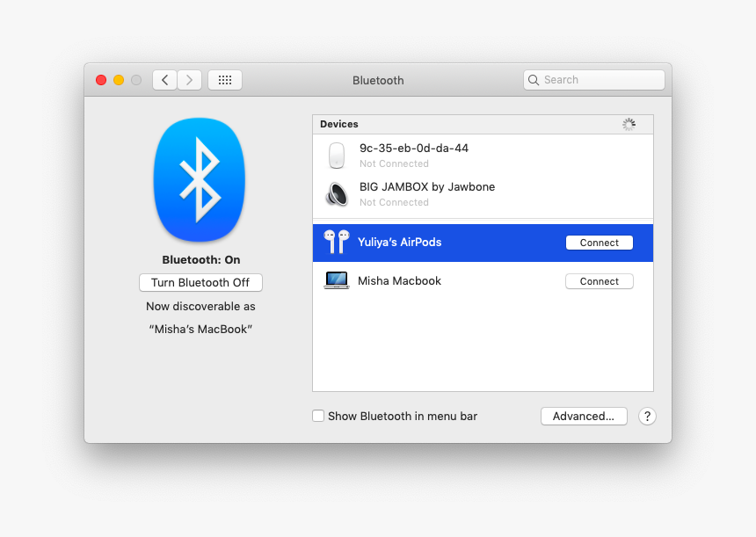Viewport: 756px width, 537px height.
Task: Enable Show Bluetooth in menu bar
Action: point(318,415)
